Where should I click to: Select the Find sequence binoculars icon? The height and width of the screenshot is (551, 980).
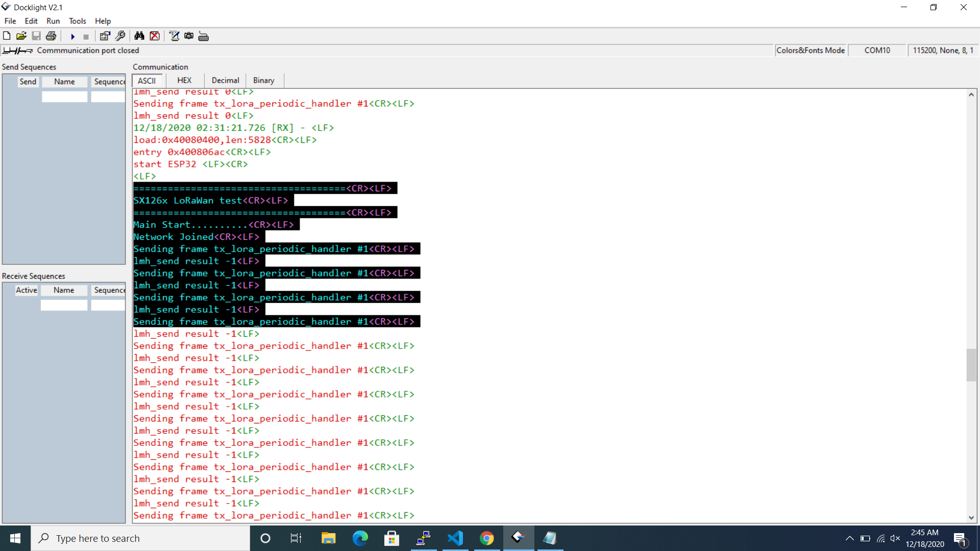pos(139,36)
